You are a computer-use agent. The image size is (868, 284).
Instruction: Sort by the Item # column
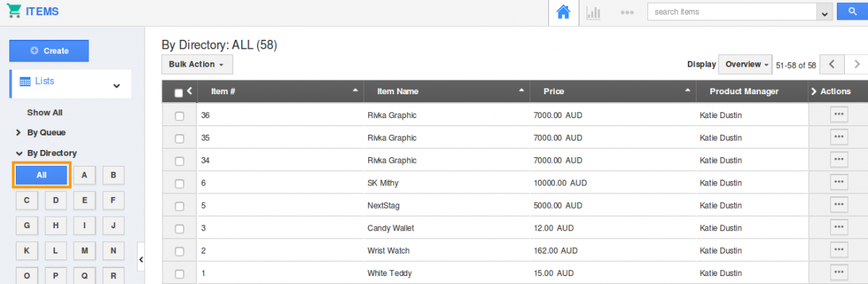tap(280, 91)
